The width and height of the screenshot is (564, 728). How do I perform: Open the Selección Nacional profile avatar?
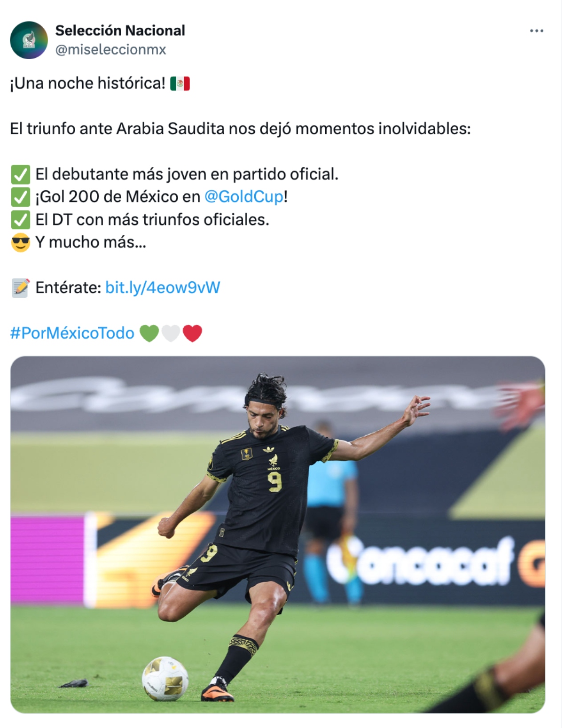coord(29,40)
